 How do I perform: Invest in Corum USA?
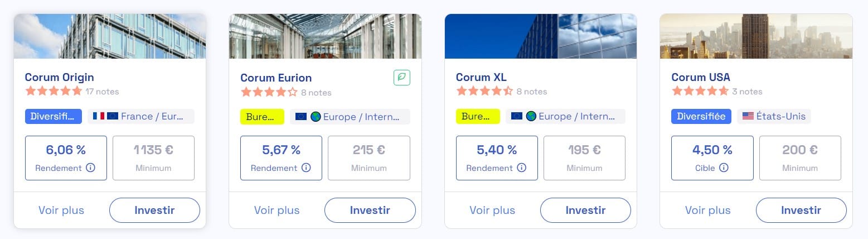click(x=801, y=211)
